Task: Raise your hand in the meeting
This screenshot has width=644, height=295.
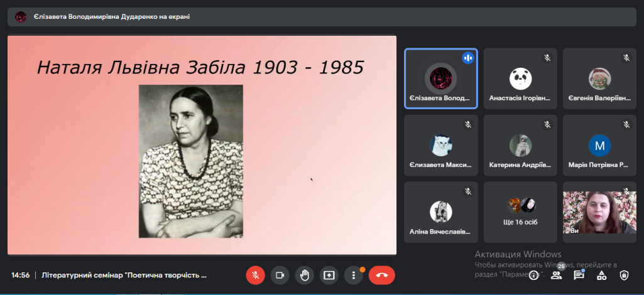Action: [x=304, y=275]
